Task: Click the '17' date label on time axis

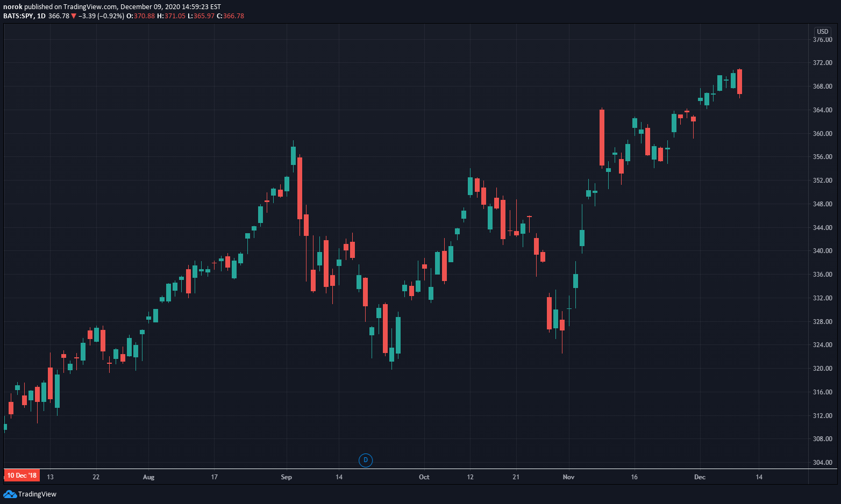Action: tap(214, 477)
